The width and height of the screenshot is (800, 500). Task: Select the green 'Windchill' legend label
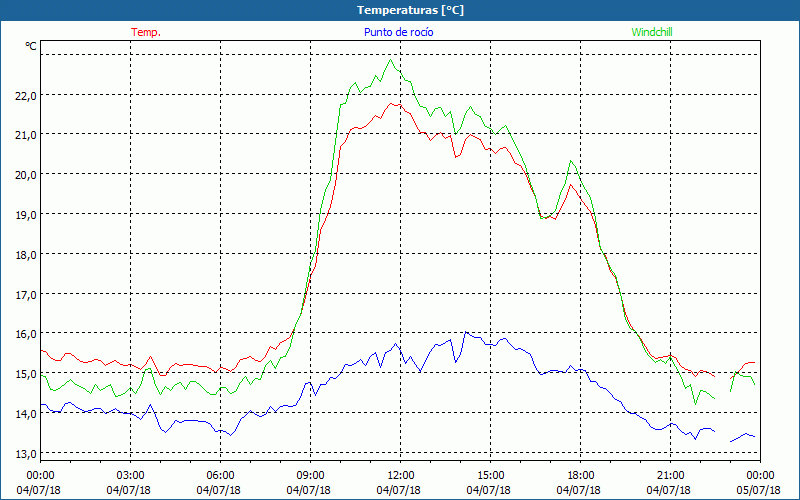point(652,32)
